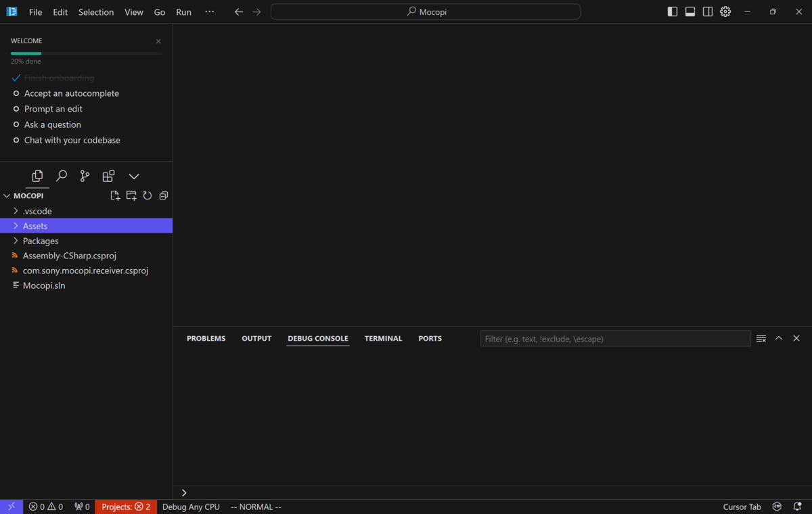Collapse all folders in explorer
The image size is (812, 514).
click(163, 195)
